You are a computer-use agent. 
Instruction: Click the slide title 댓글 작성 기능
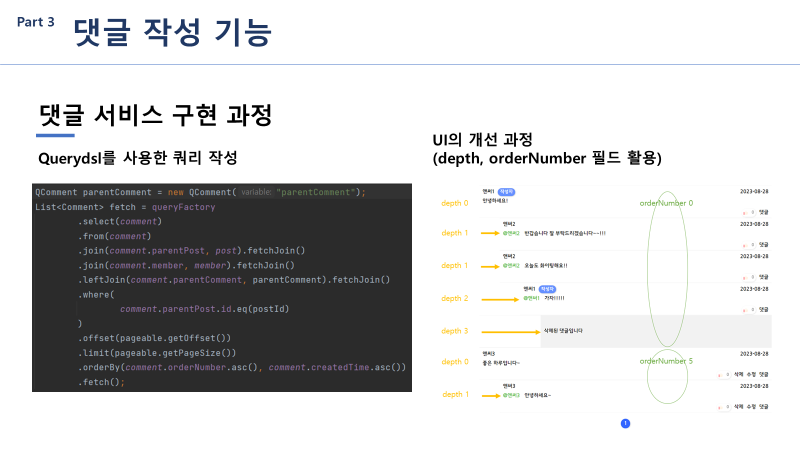coord(172,32)
